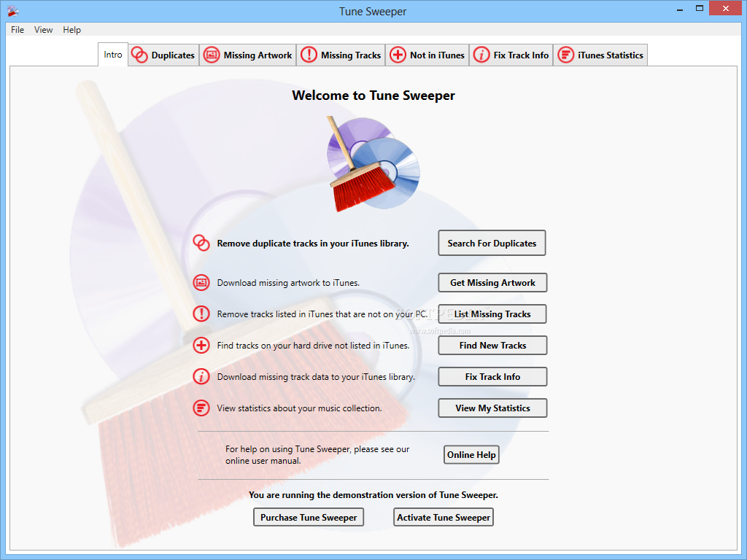Switch to the Intro tab

113,55
